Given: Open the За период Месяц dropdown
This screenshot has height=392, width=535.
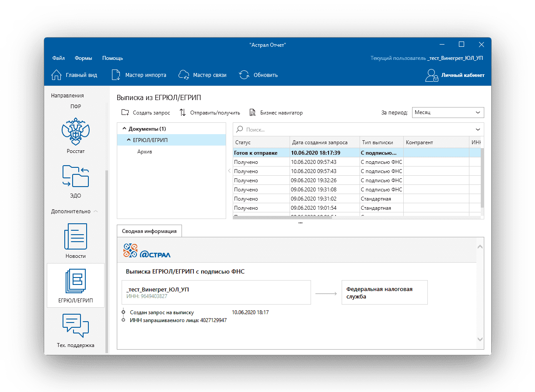Looking at the screenshot, I should [448, 112].
